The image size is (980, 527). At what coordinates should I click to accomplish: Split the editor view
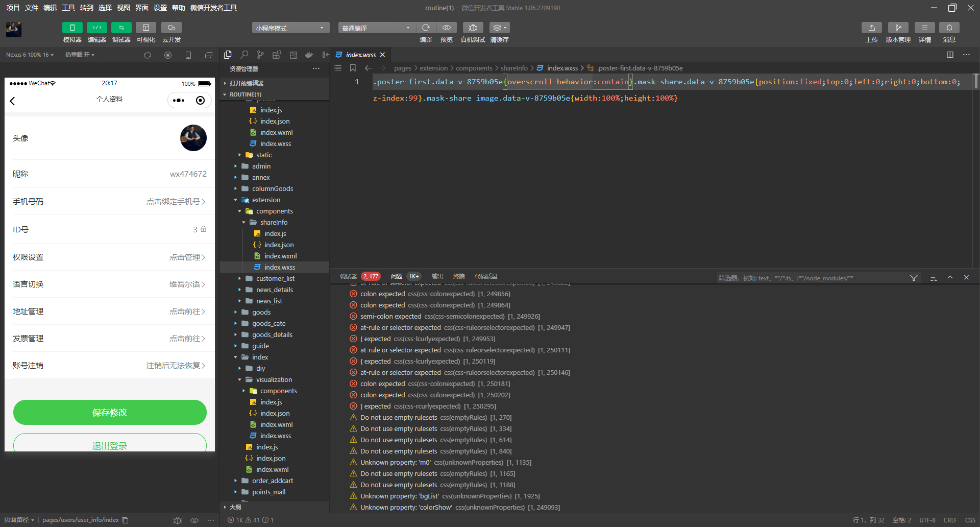click(950, 55)
